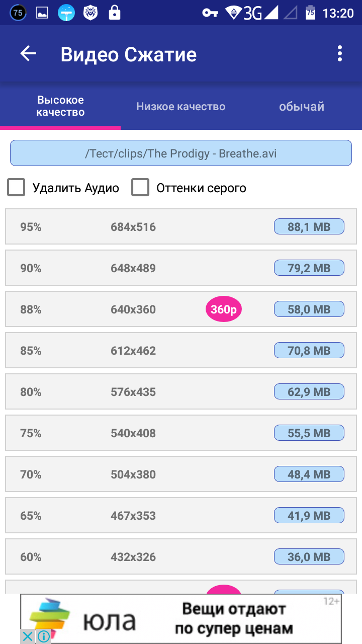Tap the ad info icon

pyautogui.click(x=43, y=636)
